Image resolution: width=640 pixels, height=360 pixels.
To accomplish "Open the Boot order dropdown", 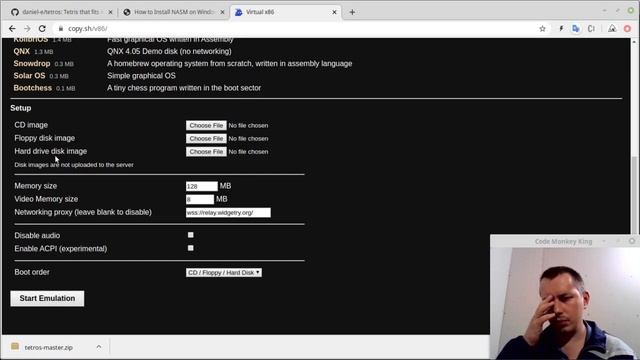I will click(x=224, y=272).
